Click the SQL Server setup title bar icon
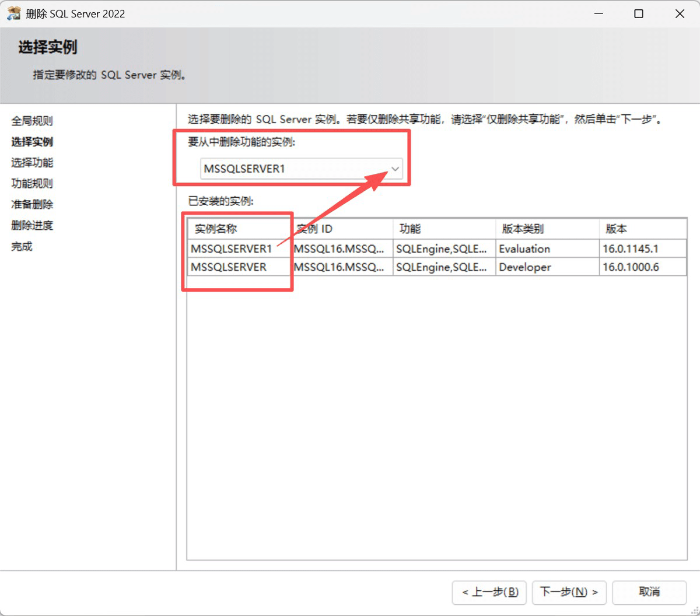This screenshot has height=616, width=700. pyautogui.click(x=13, y=13)
